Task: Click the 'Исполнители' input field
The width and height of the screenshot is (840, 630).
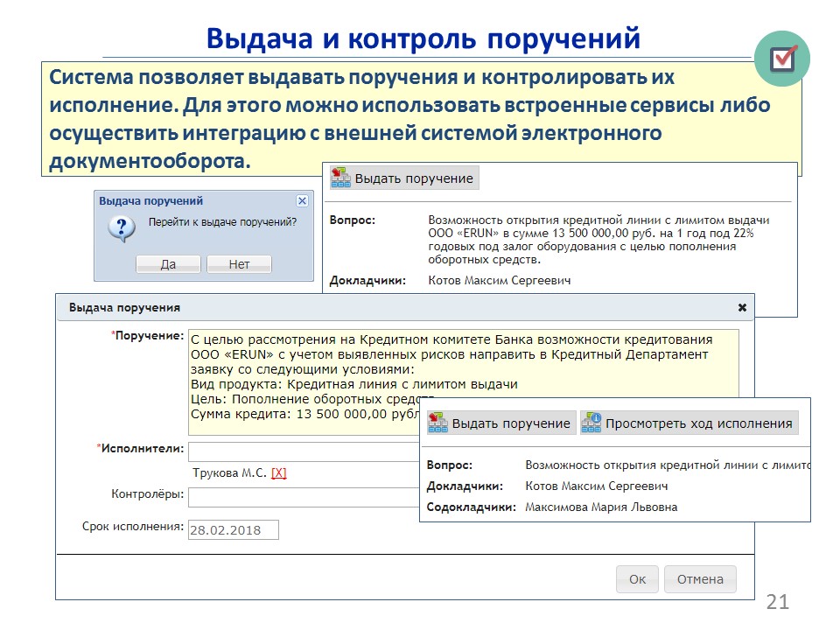Action: point(304,451)
